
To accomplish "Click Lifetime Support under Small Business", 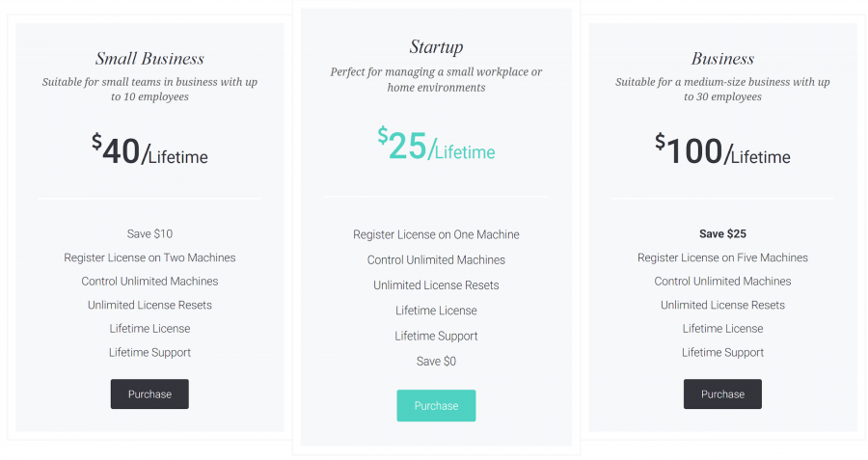I will pyautogui.click(x=149, y=352).
